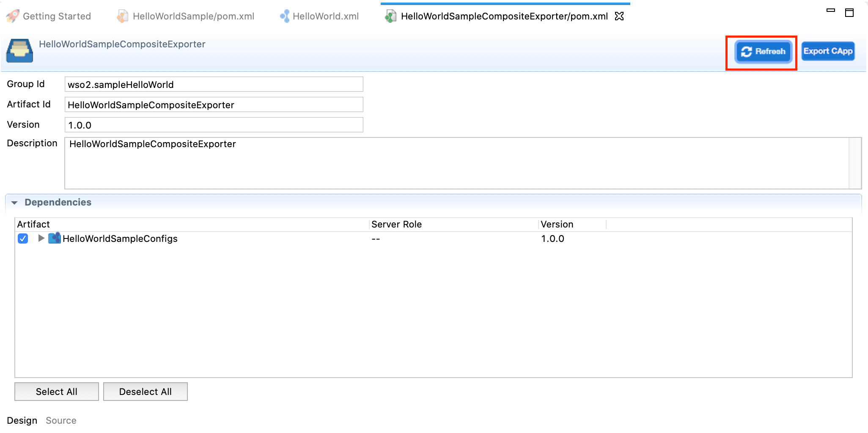The height and width of the screenshot is (433, 868).
Task: Click the Deselect All button
Action: 146,392
